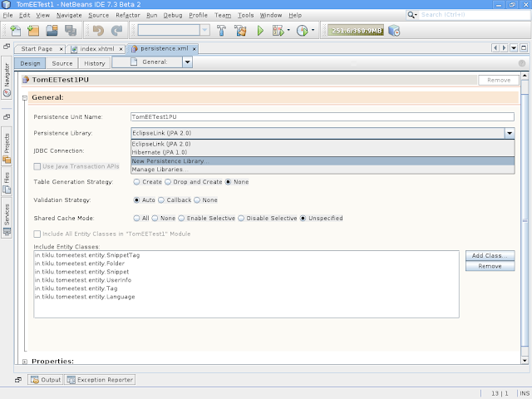Click restore icon next to Output
This screenshot has width=532, height=399.
(18, 380)
